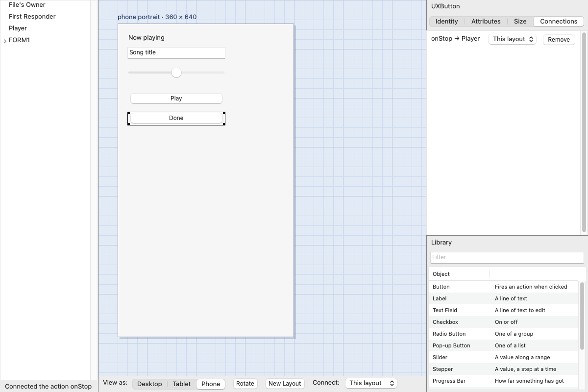Switch to the Identity tab

pos(446,22)
